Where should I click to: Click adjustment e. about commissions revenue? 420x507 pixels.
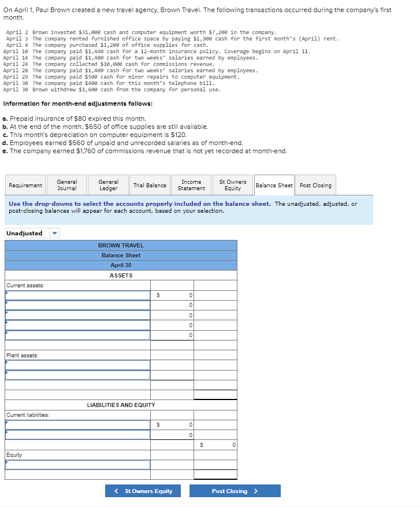[x=144, y=151]
